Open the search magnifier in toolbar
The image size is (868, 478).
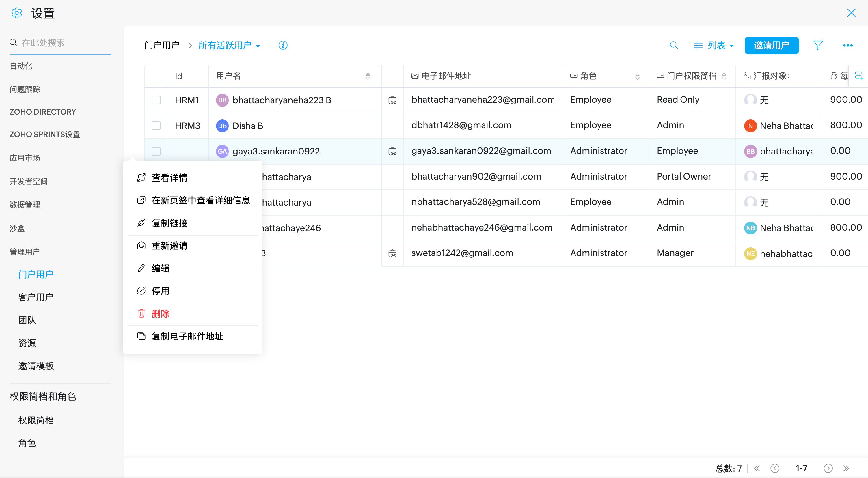pyautogui.click(x=674, y=45)
